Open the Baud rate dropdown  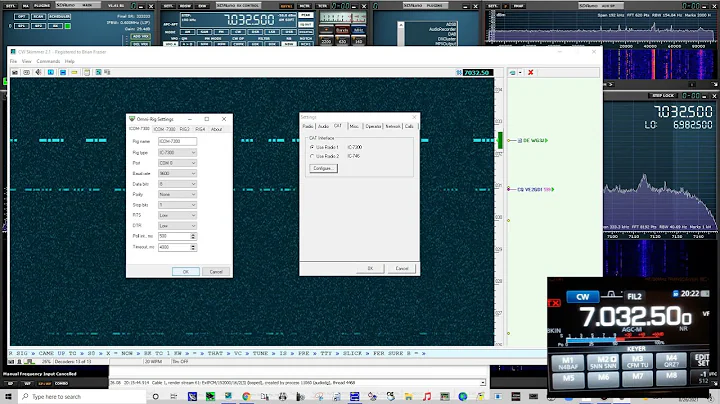tap(177, 174)
